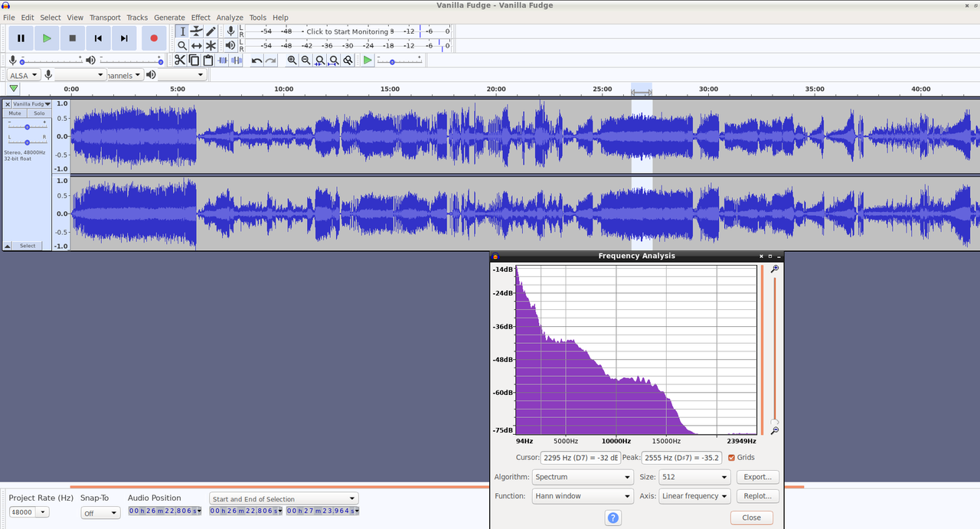Open the Start and End of Selection dropdown
Image resolution: width=980 pixels, height=529 pixels.
[284, 499]
